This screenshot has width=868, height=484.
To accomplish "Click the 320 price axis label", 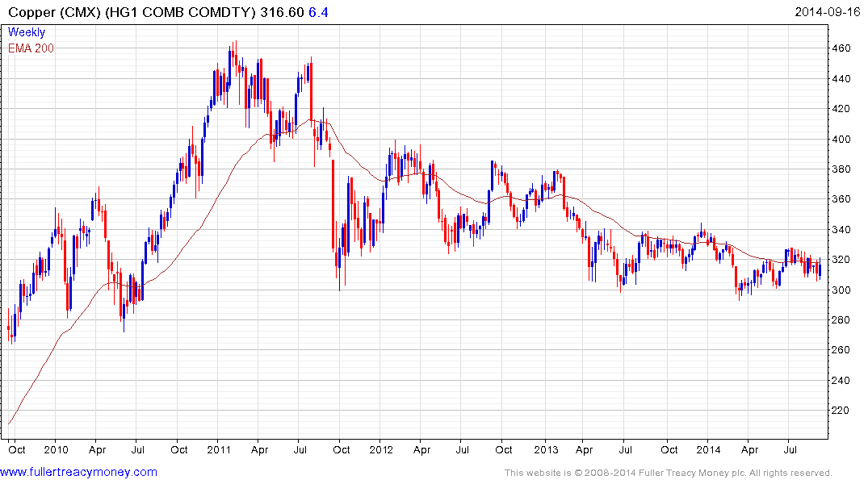I will (x=841, y=259).
